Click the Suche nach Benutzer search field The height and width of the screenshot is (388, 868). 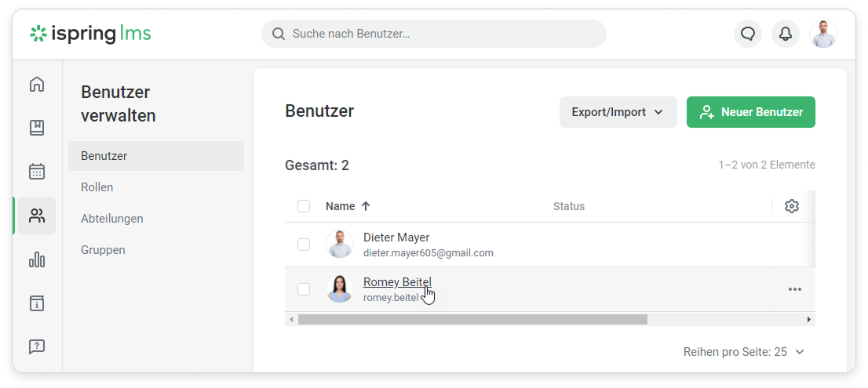(433, 34)
